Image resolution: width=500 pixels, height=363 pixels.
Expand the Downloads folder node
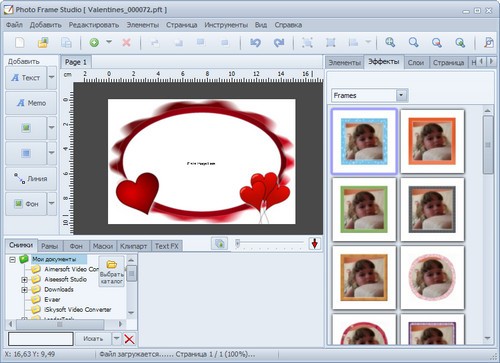click(24, 290)
